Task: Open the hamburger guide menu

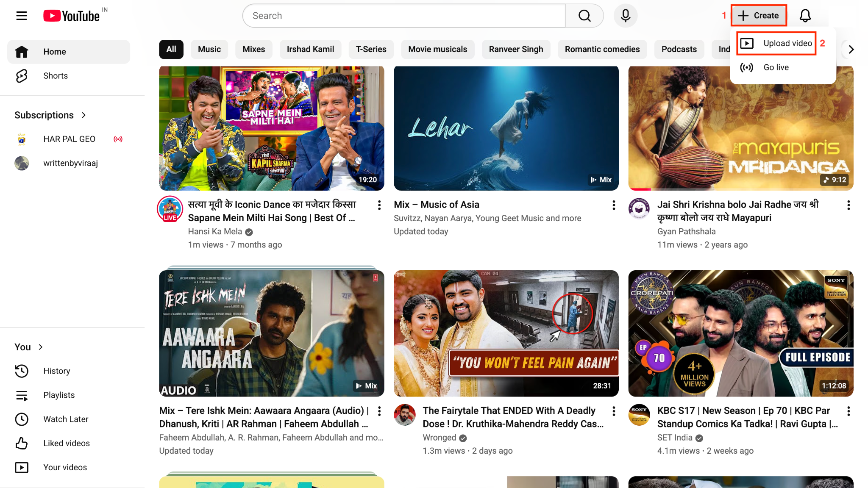Action: coord(22,16)
